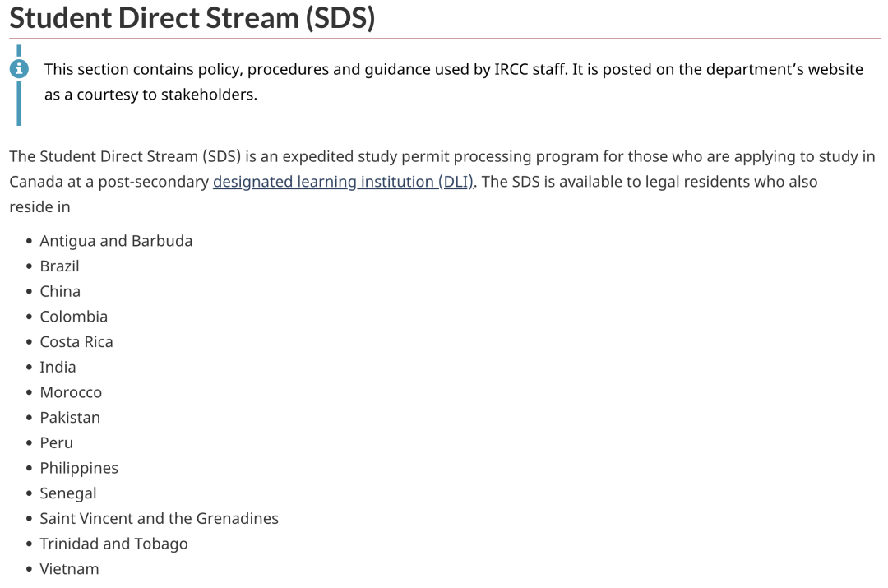
Task: Select the Senegal list entry
Action: pyautogui.click(x=68, y=493)
